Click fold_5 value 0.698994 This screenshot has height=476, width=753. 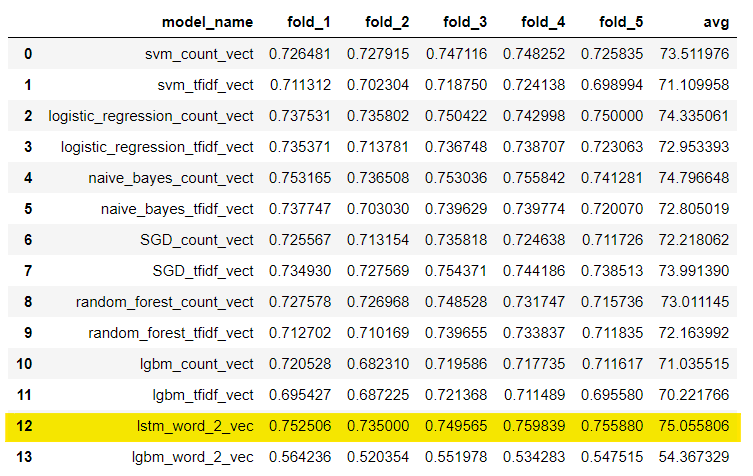612,85
